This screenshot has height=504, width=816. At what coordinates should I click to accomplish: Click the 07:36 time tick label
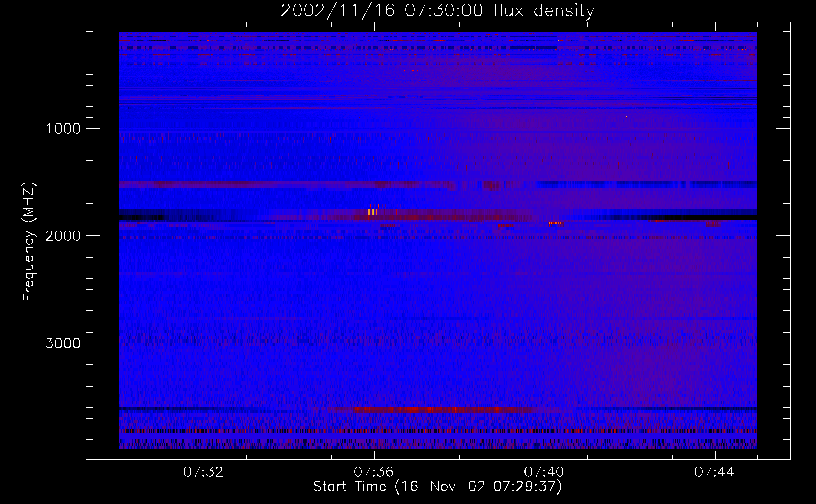click(374, 472)
